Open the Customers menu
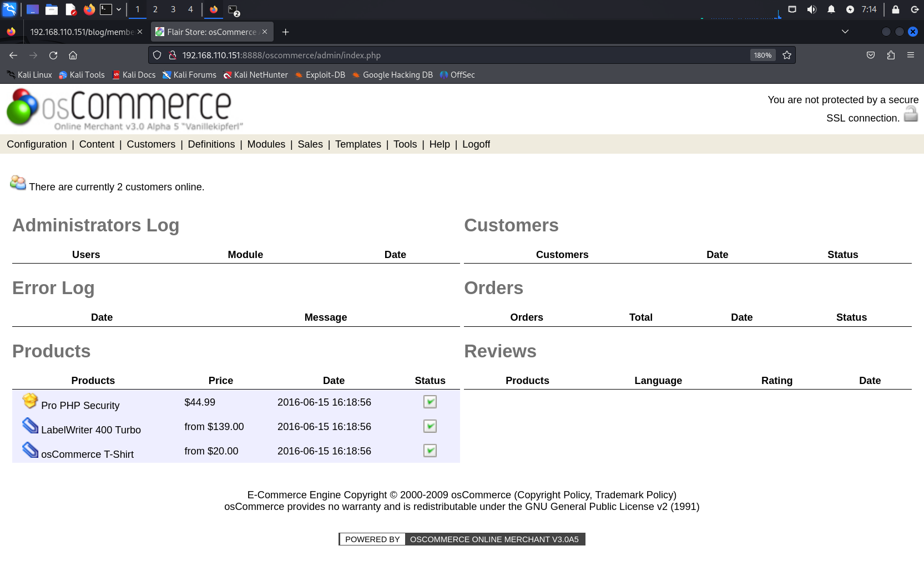This screenshot has height=576, width=924. (x=151, y=144)
